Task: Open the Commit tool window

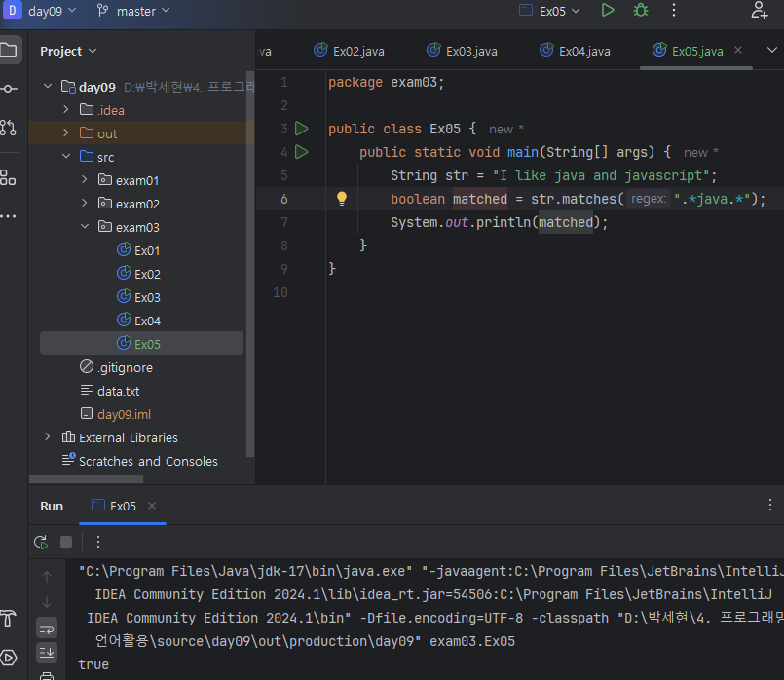Action: pos(9,89)
